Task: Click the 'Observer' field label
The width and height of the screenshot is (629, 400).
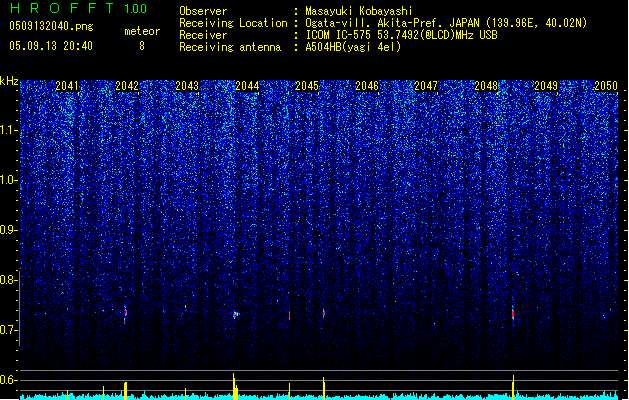Action: click(203, 11)
